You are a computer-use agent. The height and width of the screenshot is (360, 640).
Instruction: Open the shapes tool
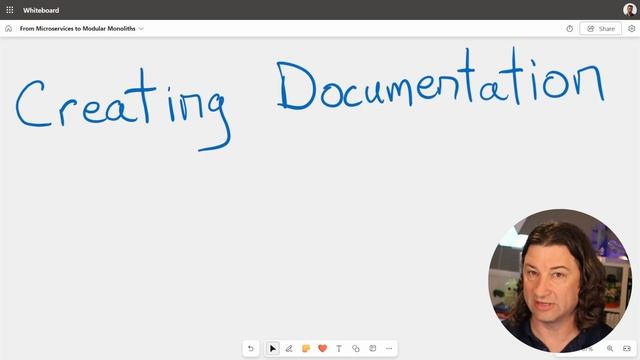[356, 349]
